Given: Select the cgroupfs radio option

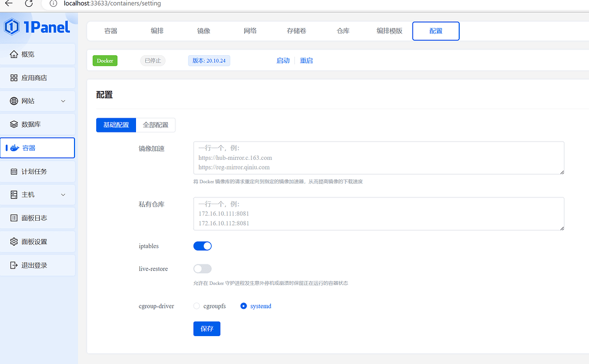Looking at the screenshot, I should click(196, 306).
